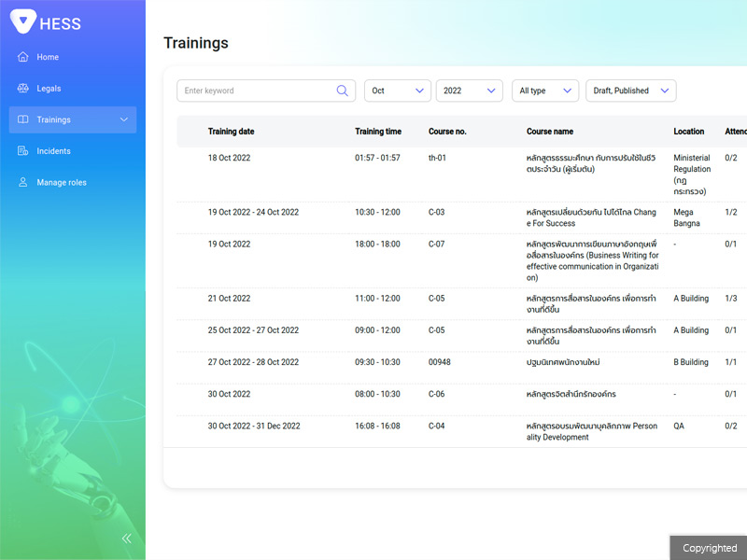Click into the Enter keyword search field
The image size is (747, 560).
[x=257, y=91]
